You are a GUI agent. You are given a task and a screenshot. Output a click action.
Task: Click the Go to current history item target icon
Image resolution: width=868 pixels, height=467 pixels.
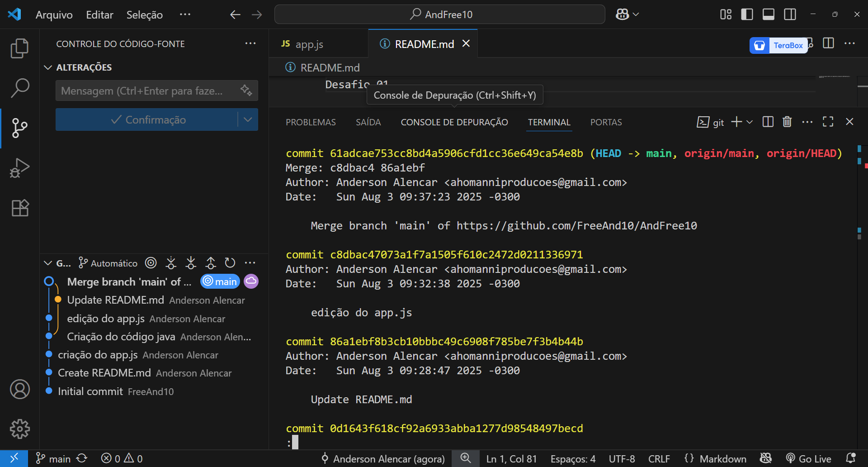pos(151,263)
